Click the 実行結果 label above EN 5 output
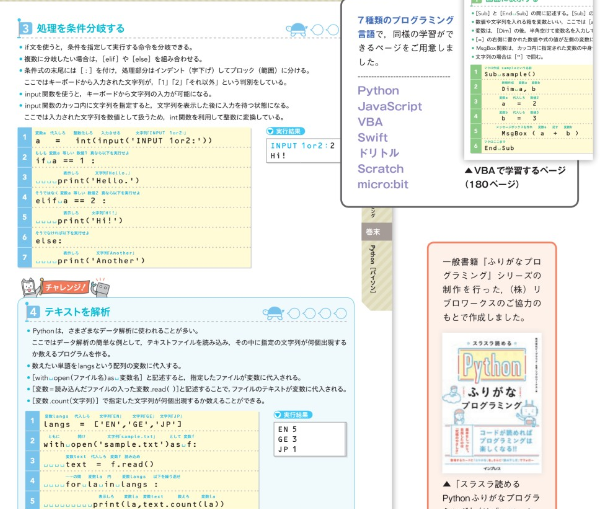This screenshot has width=612, height=509. 293,415
